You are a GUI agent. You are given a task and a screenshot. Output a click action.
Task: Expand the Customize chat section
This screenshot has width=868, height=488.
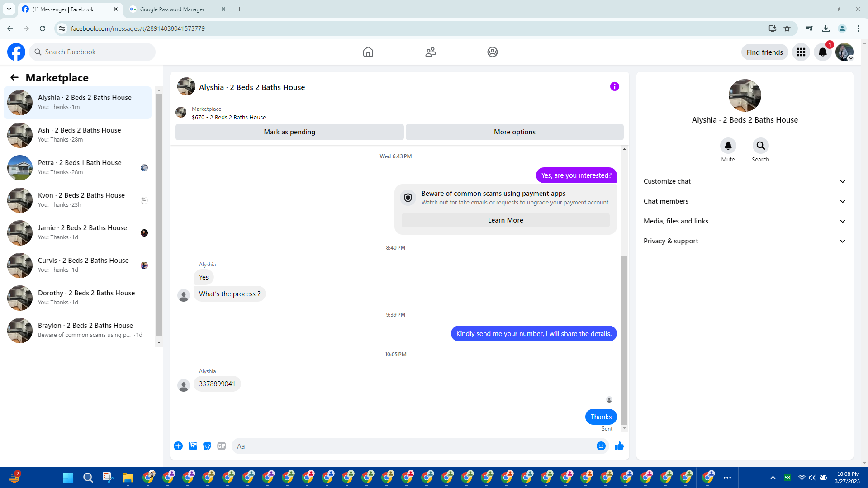(745, 181)
